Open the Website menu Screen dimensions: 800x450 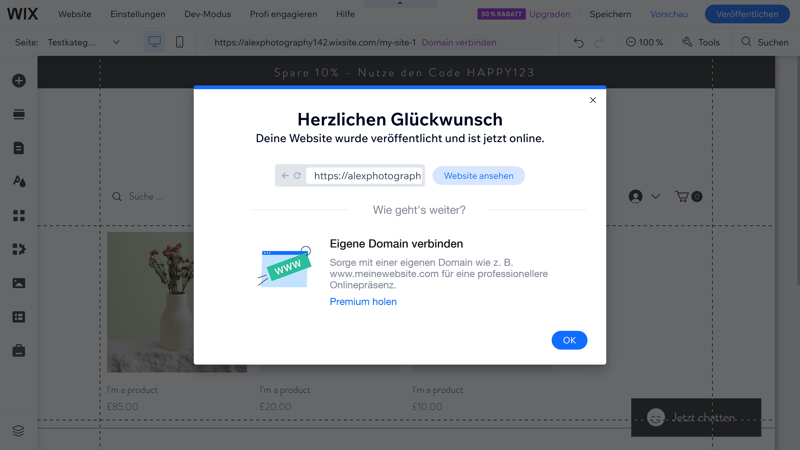pyautogui.click(x=74, y=14)
